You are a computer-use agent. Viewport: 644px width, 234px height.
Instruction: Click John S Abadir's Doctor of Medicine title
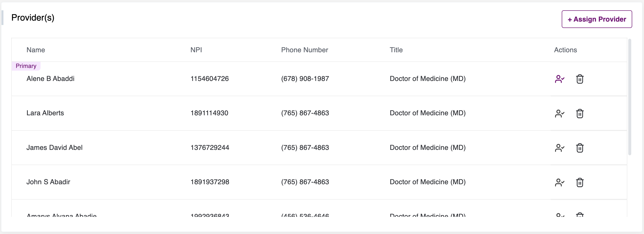pyautogui.click(x=427, y=182)
